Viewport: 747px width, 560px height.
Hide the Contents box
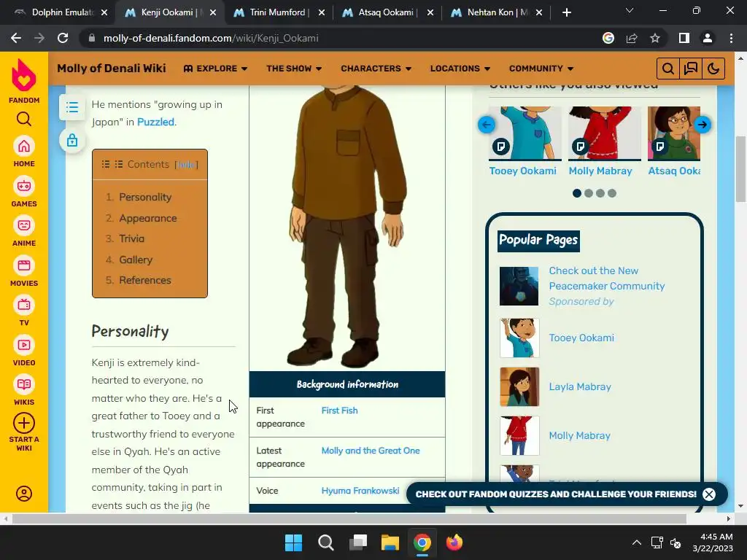click(x=186, y=165)
